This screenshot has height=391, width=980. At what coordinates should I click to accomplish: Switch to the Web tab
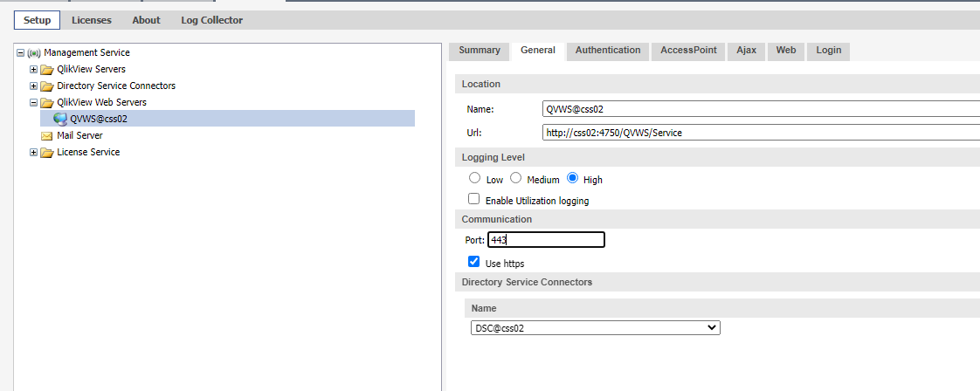click(x=786, y=51)
